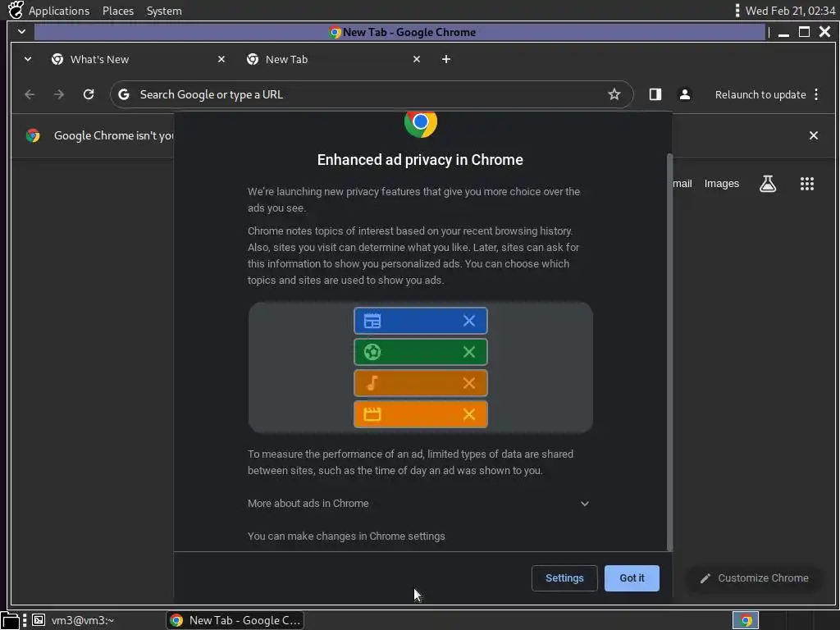Click the Got it button
This screenshot has height=630, width=840.
click(632, 578)
